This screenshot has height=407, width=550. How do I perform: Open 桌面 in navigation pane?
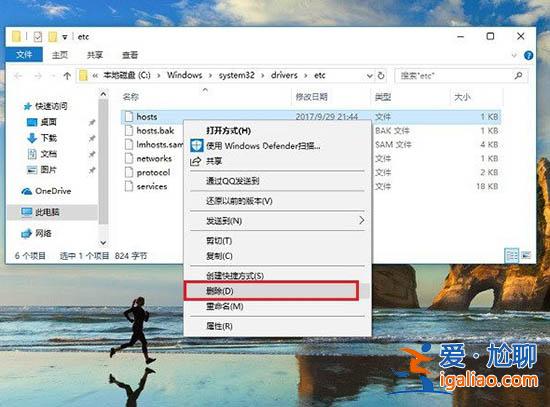pos(42,122)
